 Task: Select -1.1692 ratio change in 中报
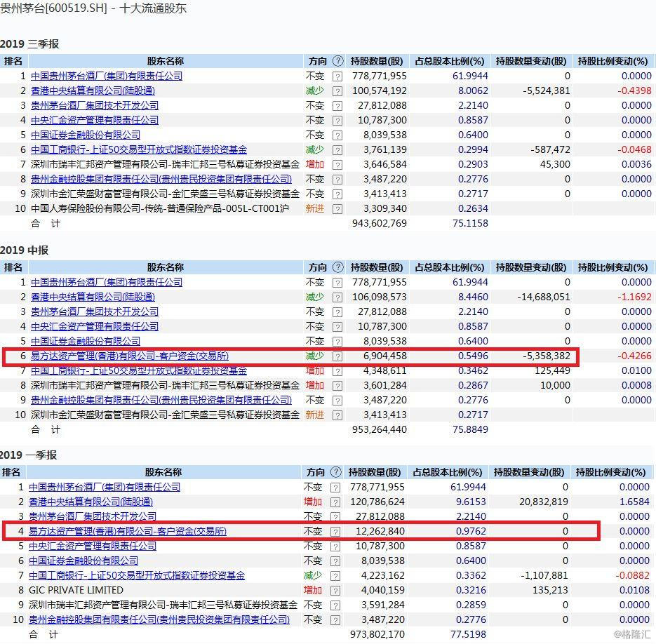coord(635,297)
